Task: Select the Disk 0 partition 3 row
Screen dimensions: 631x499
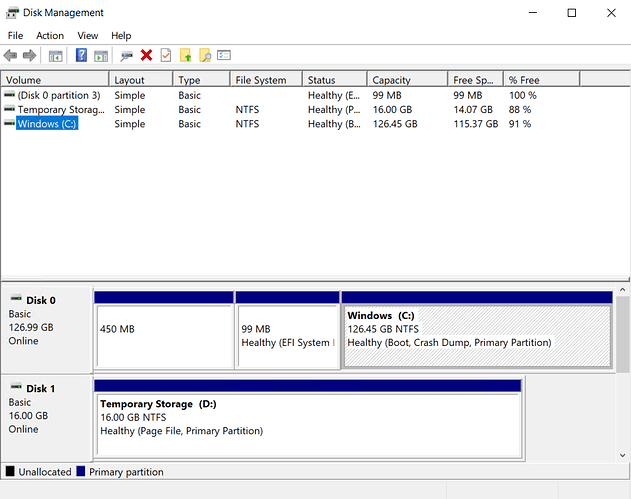Action: tap(58, 95)
